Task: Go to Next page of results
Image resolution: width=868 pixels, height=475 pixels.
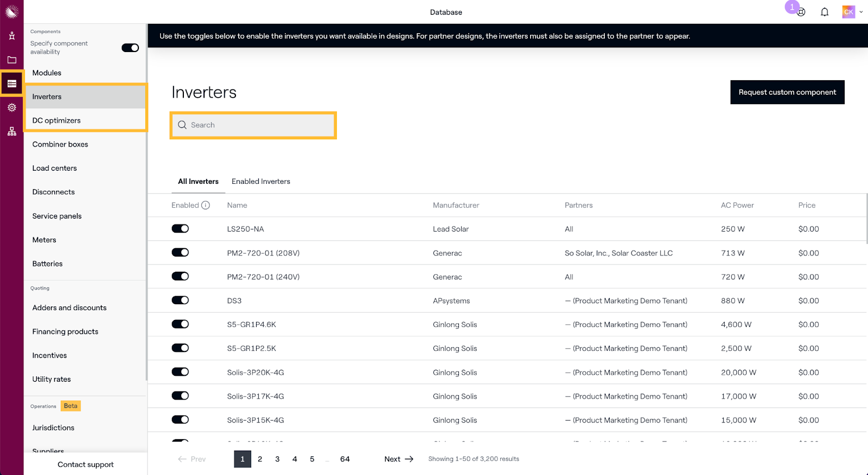Action: pyautogui.click(x=399, y=459)
